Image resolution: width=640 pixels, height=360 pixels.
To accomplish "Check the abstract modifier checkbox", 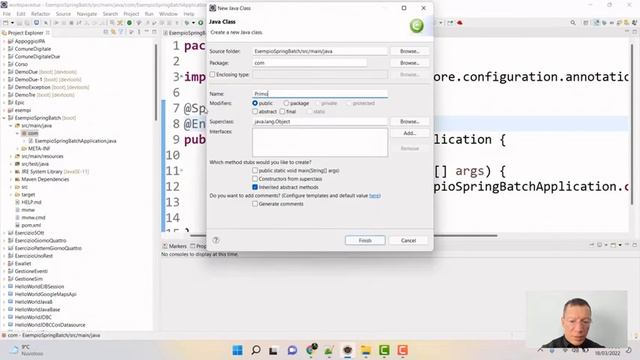I will [255, 111].
